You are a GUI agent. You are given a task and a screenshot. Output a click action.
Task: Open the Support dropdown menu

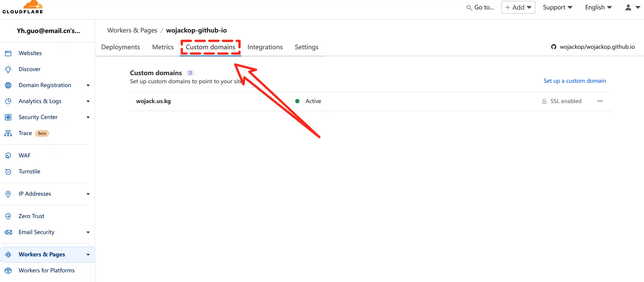point(557,7)
